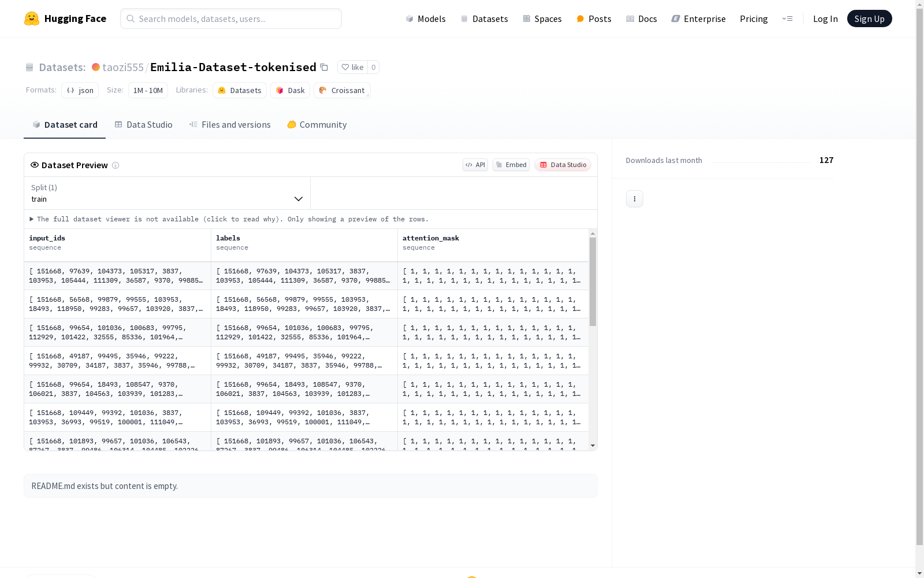The width and height of the screenshot is (924, 578).
Task: Focus the search models, datasets, users field
Action: point(231,18)
